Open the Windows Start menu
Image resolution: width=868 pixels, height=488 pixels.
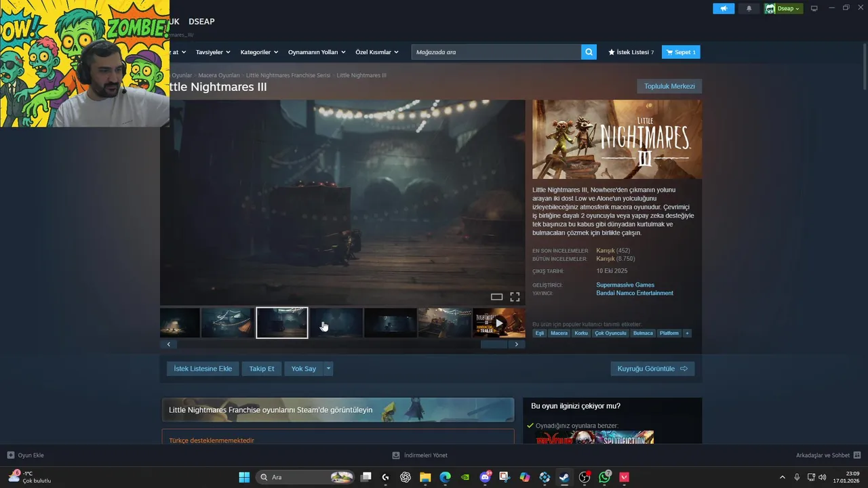(244, 477)
